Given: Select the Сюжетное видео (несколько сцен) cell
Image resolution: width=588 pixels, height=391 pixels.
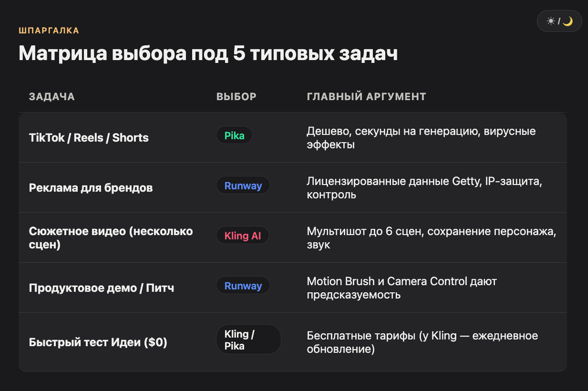Looking at the screenshot, I should [x=111, y=238].
